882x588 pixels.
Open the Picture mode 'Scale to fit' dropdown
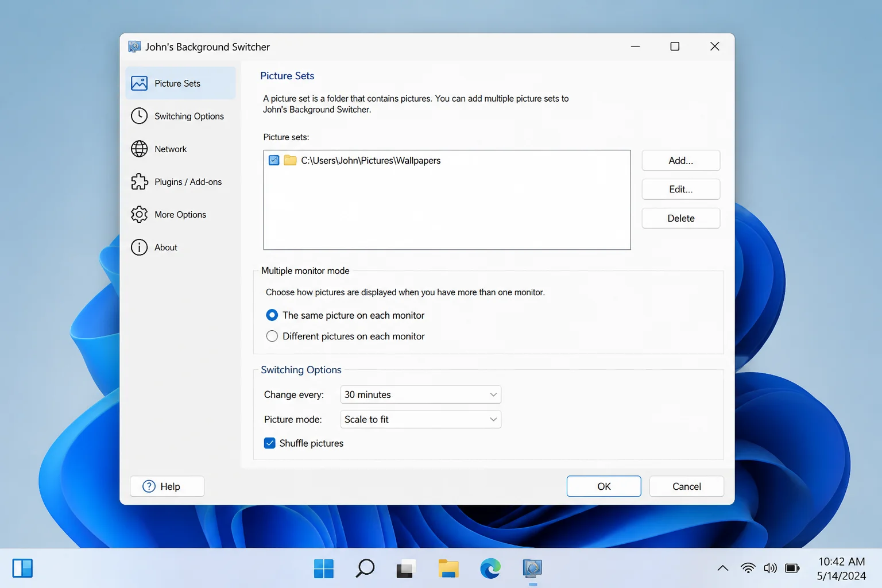[x=421, y=419]
